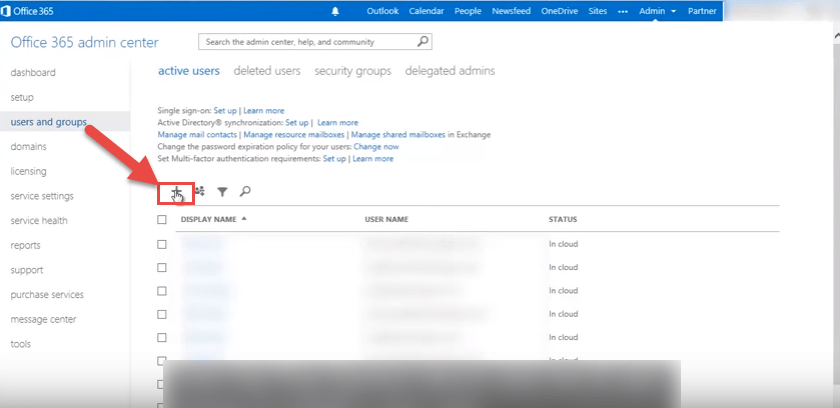The image size is (840, 408).
Task: Click the bulk add users icon
Action: 199,191
